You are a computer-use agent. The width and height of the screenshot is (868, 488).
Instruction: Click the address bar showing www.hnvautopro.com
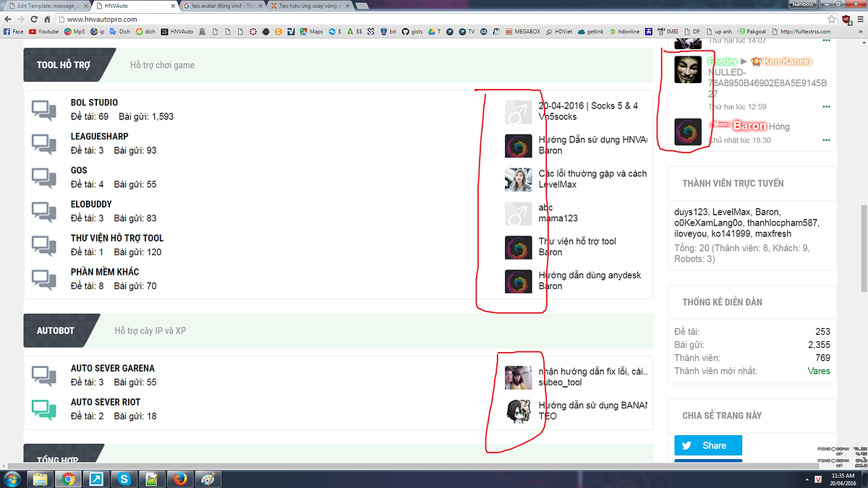tap(289, 19)
